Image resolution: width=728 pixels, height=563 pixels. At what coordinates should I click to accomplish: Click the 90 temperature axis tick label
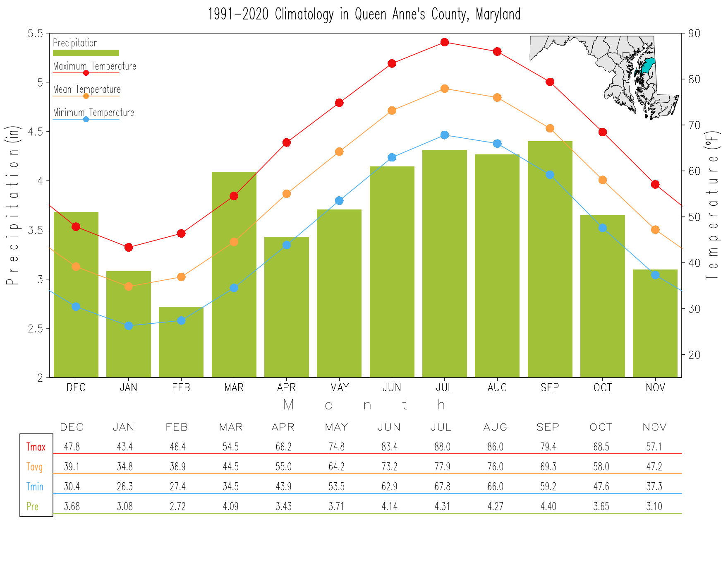694,34
